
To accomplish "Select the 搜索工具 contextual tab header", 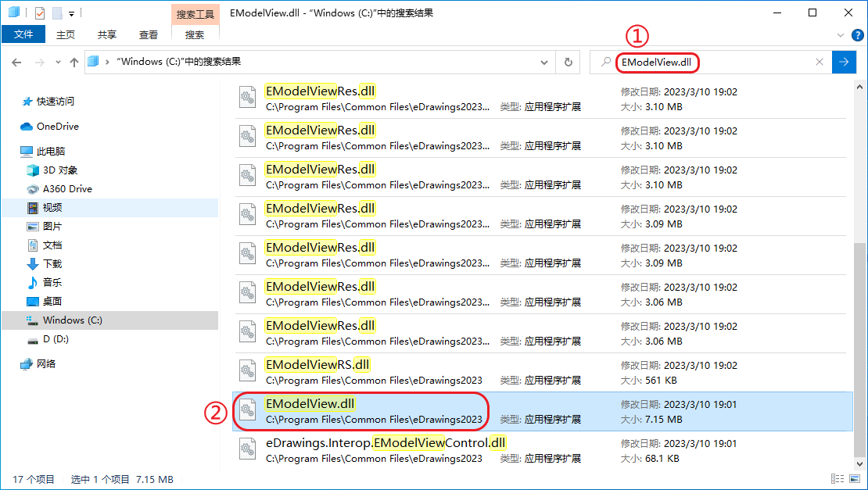I will click(x=195, y=14).
